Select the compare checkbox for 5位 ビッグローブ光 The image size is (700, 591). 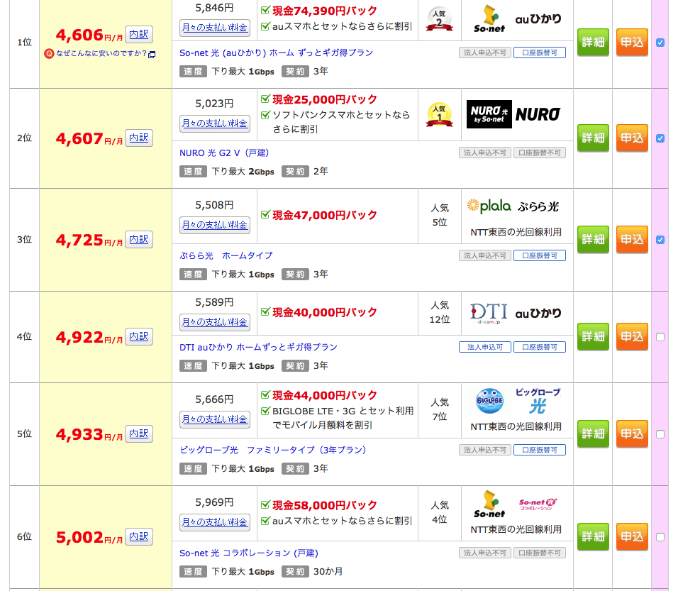click(x=660, y=434)
